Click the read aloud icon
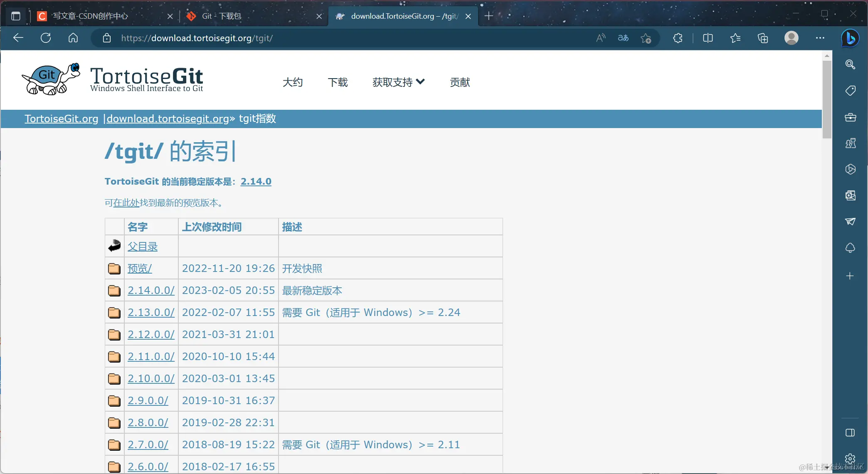The height and width of the screenshot is (474, 868). [601, 38]
